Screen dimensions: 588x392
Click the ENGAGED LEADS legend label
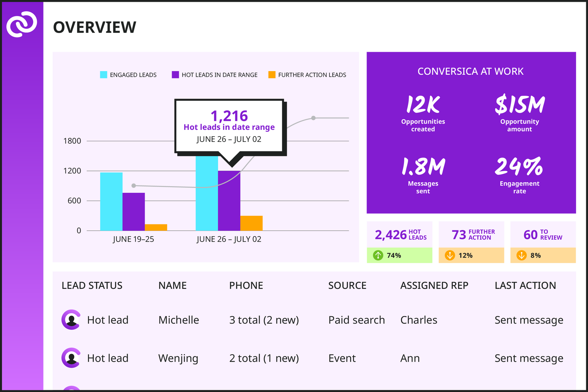click(x=133, y=75)
